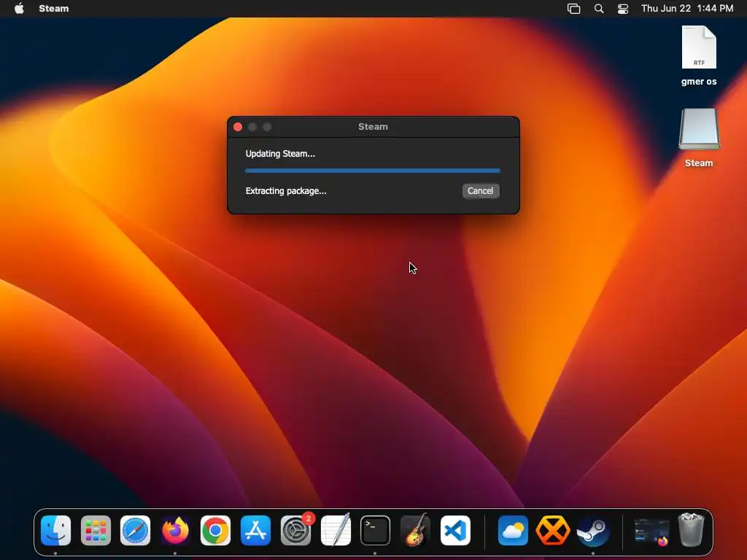Open Control Center in menu bar
Screen dimensions: 747x560
623,9
